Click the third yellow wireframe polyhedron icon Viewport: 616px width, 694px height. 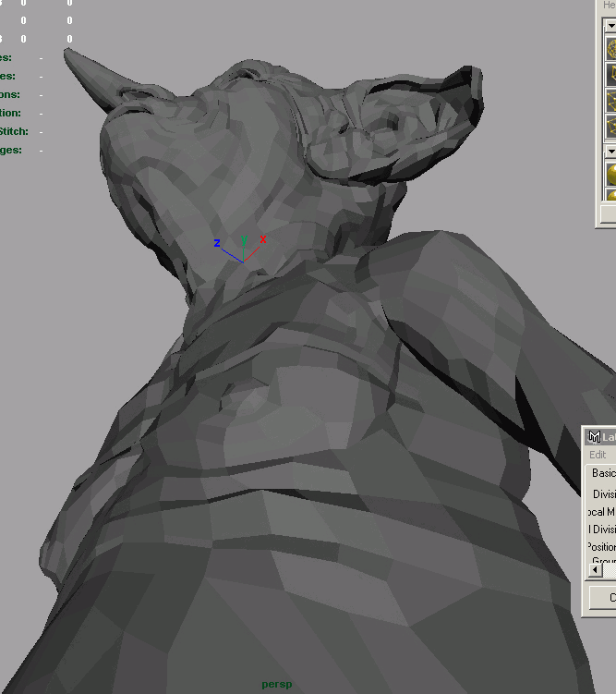pyautogui.click(x=611, y=100)
